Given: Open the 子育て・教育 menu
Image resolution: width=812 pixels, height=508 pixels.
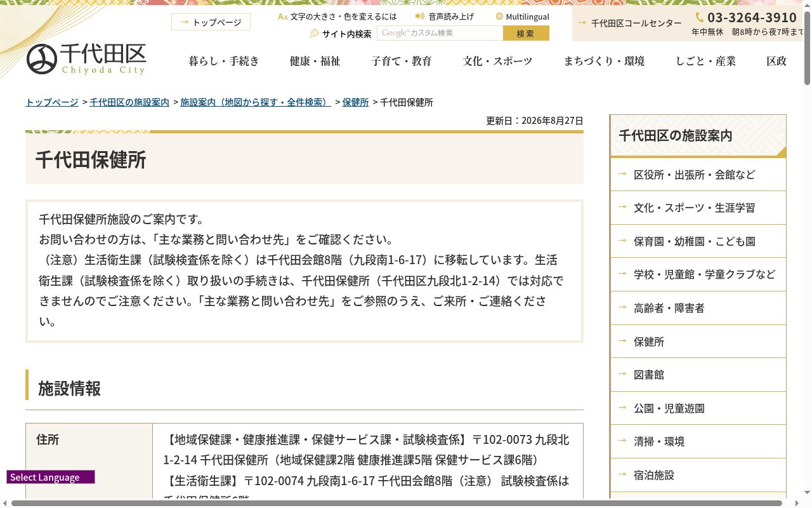Looking at the screenshot, I should click(402, 61).
